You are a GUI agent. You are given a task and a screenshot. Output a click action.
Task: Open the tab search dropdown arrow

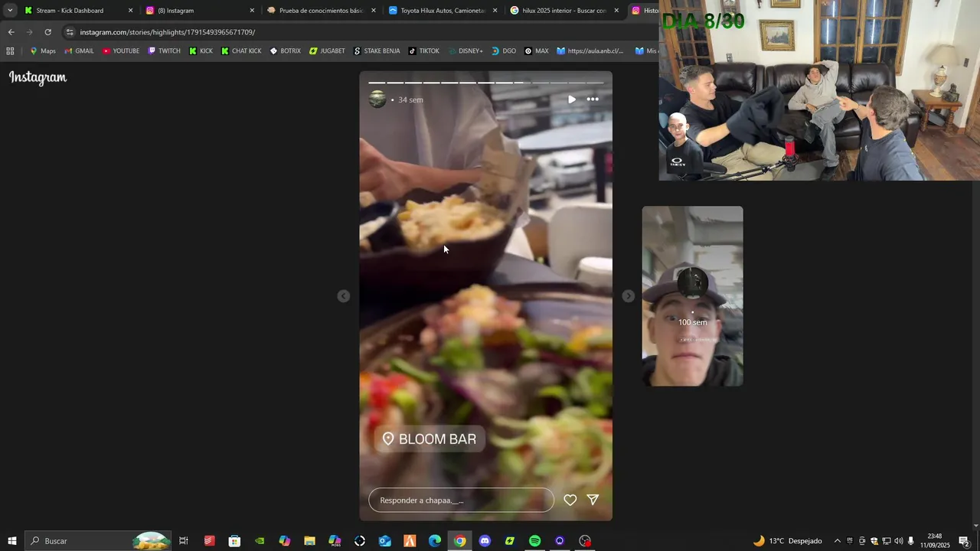pyautogui.click(x=10, y=11)
